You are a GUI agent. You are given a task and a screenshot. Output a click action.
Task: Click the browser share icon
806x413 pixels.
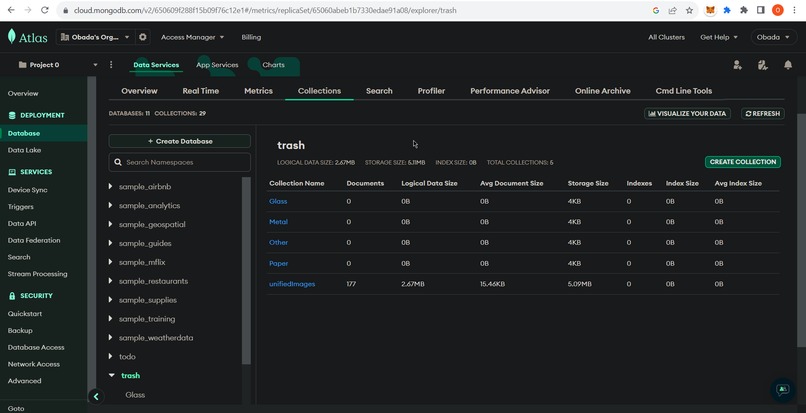coord(672,10)
